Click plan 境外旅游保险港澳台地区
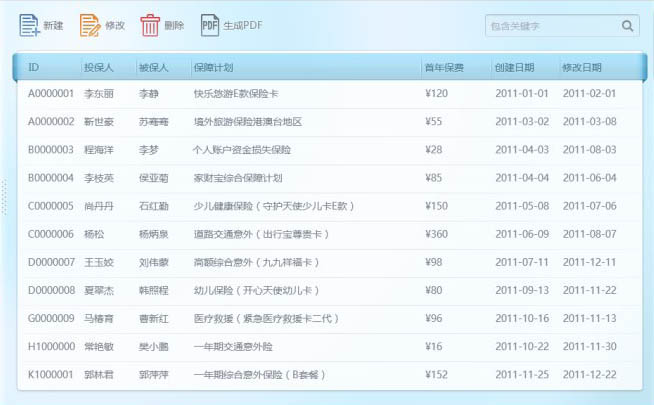This screenshot has width=654, height=405. (248, 122)
